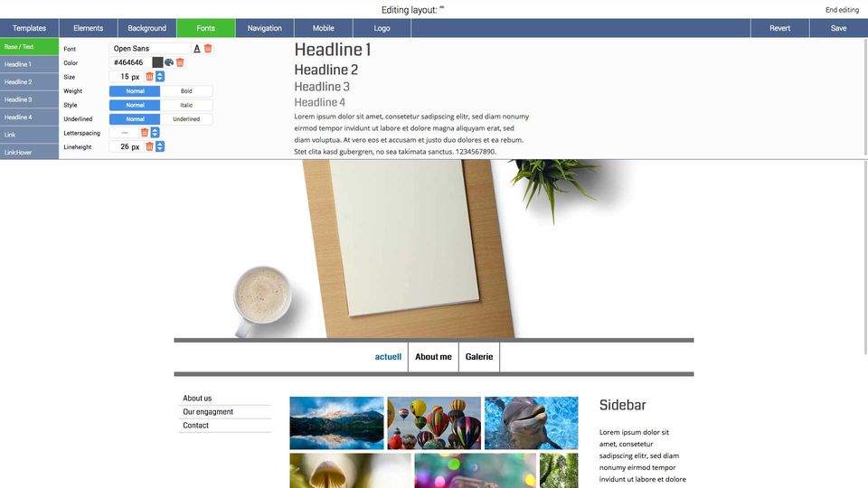Select Base / Text font category
The height and width of the screenshot is (488, 868).
(29, 46)
